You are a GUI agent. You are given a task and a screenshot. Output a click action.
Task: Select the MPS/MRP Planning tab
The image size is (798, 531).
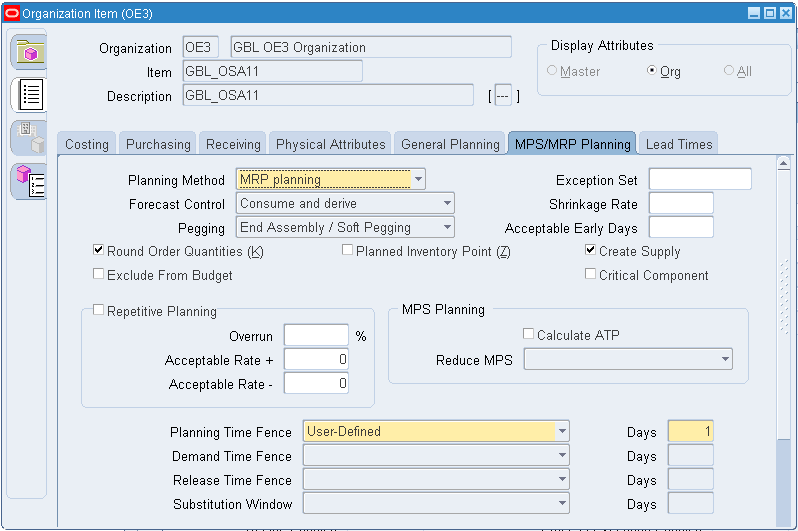(x=573, y=144)
